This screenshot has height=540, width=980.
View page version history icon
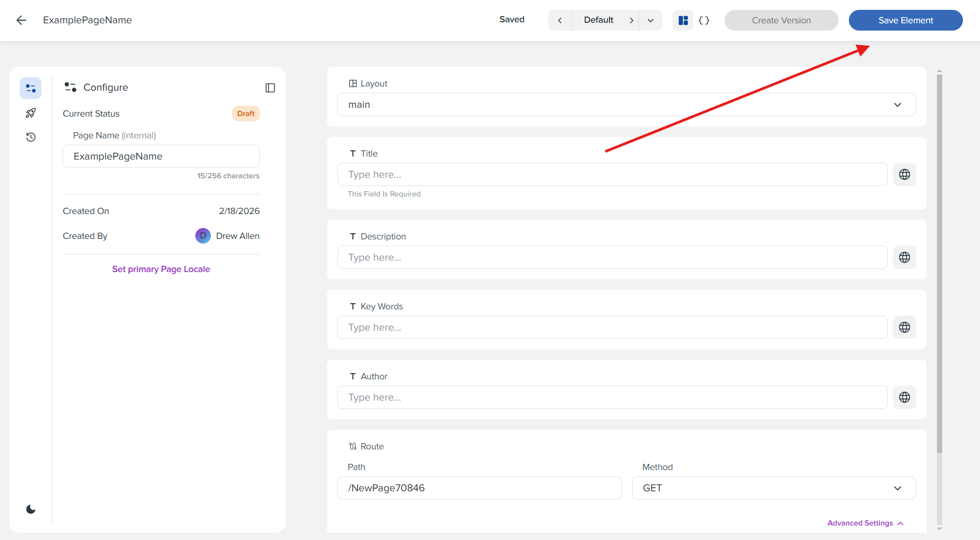pos(30,137)
